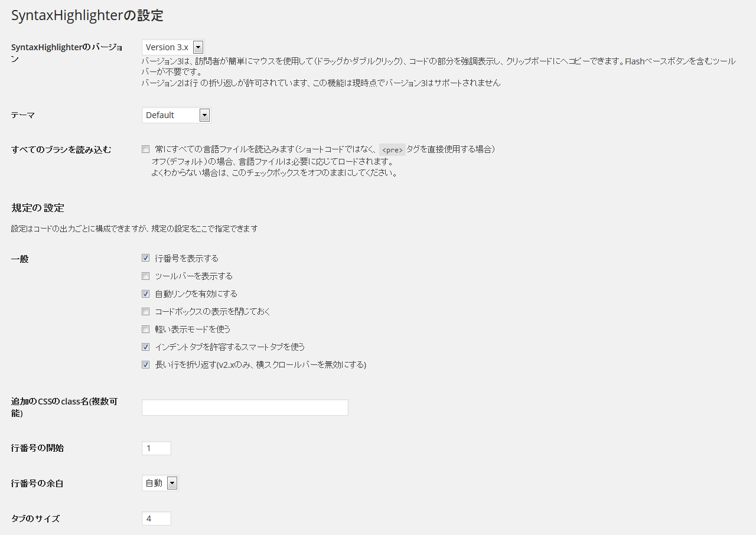Click the 行番号の余白 row label
Screen dimensions: 756x535
pyautogui.click(x=37, y=484)
